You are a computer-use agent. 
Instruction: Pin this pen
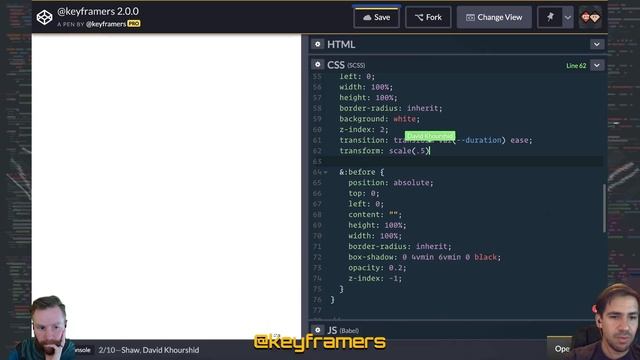pyautogui.click(x=550, y=18)
